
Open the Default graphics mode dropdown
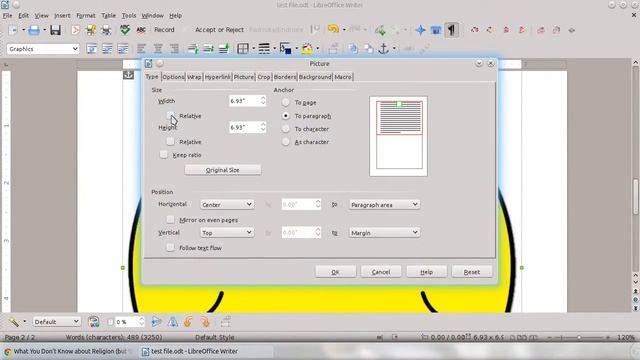(56, 322)
